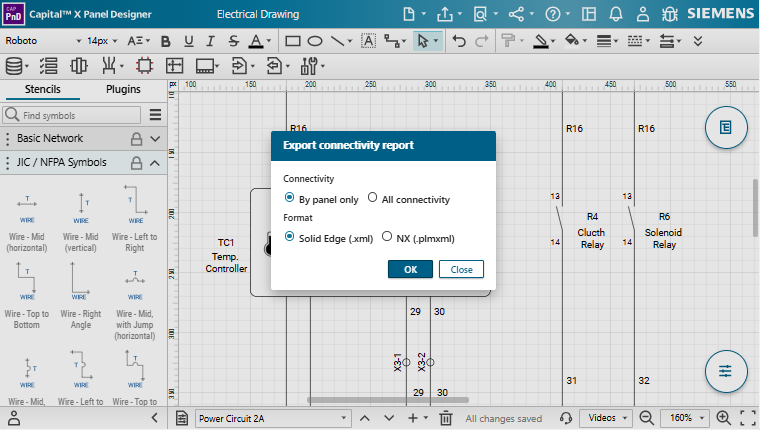Open the Videos dropdown
The width and height of the screenshot is (760, 430).
coord(606,418)
